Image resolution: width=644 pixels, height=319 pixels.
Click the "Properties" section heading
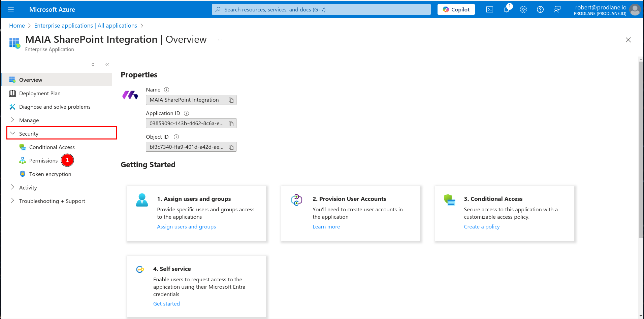[x=139, y=75]
